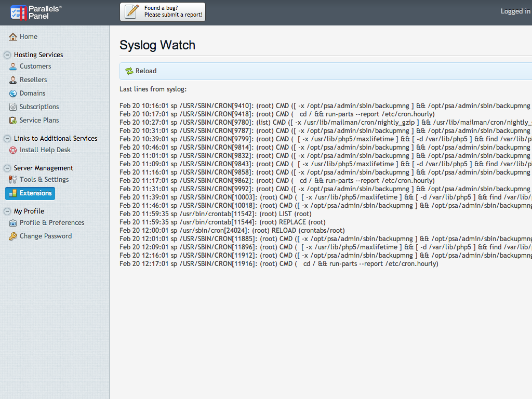Click the Change Password key icon

12,236
